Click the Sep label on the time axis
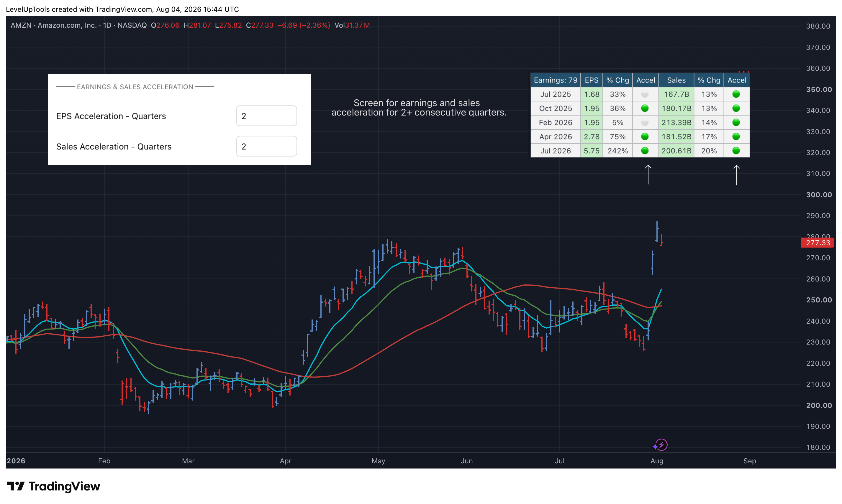The width and height of the screenshot is (842, 504). tap(750, 461)
